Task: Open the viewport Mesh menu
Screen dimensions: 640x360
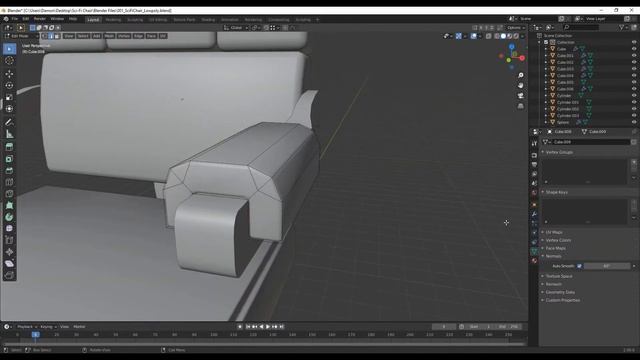Action: [x=109, y=36]
